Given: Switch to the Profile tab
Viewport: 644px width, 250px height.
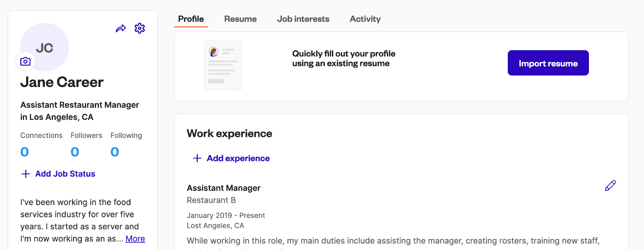Looking at the screenshot, I should pyautogui.click(x=191, y=19).
